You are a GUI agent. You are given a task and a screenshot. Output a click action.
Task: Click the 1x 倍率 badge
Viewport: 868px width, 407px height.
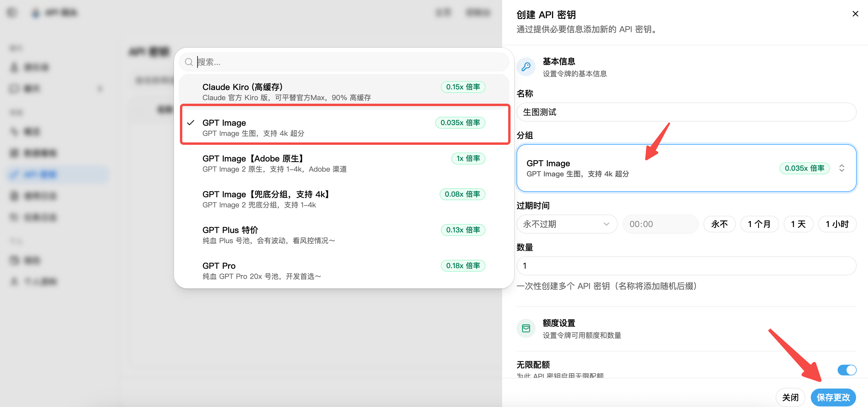point(468,158)
